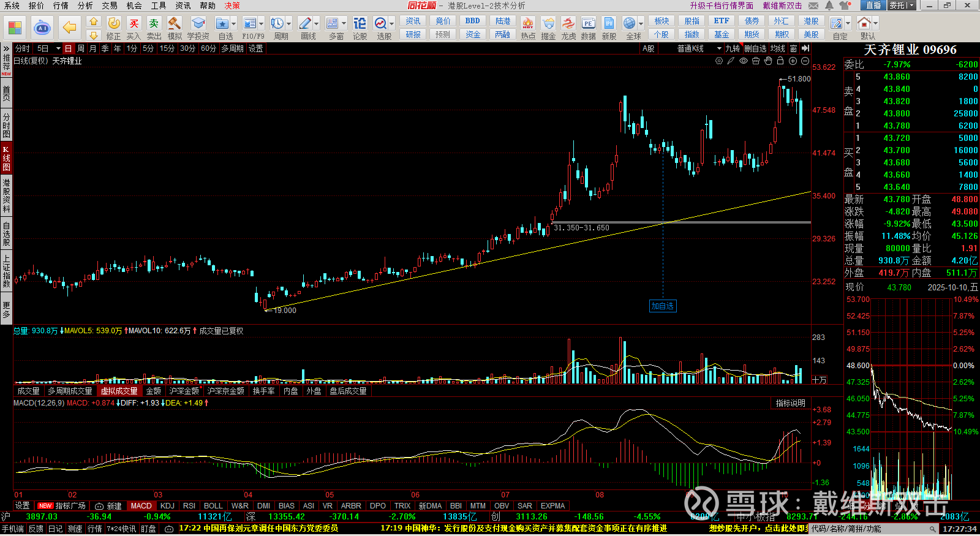
Task: Open the 模拟 gavel simulation icon
Action: tap(175, 28)
